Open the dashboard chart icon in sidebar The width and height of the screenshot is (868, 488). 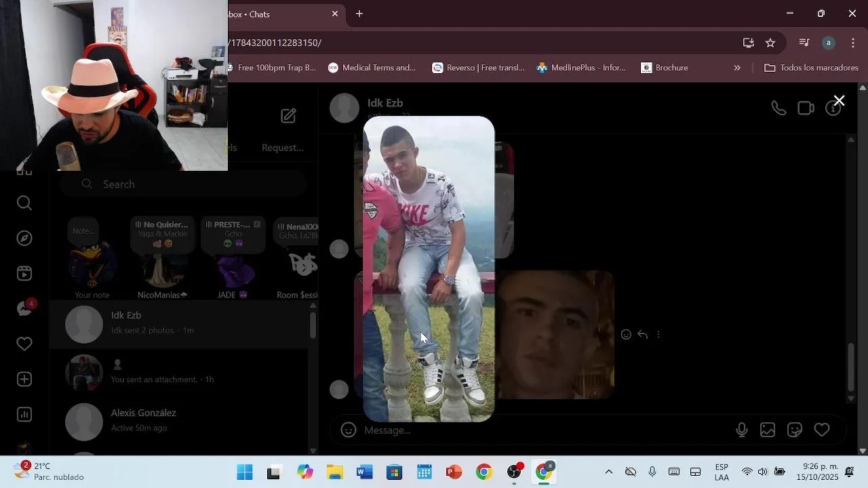pos(24,415)
